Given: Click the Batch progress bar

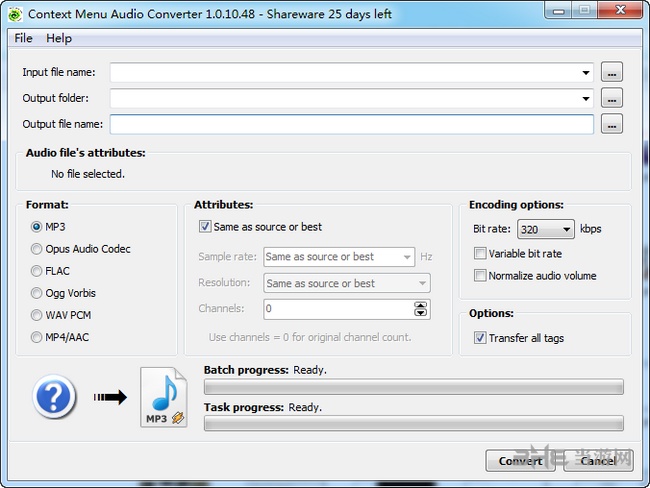Looking at the screenshot, I should click(414, 386).
